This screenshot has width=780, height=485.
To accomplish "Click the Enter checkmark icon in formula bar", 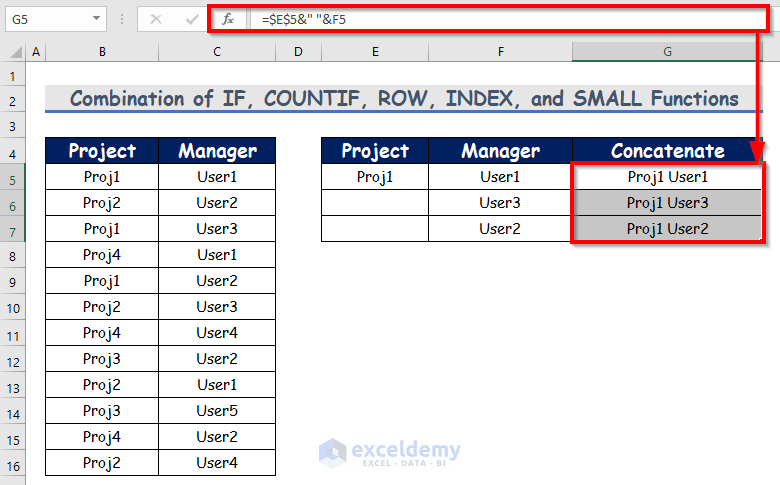I will click(191, 19).
